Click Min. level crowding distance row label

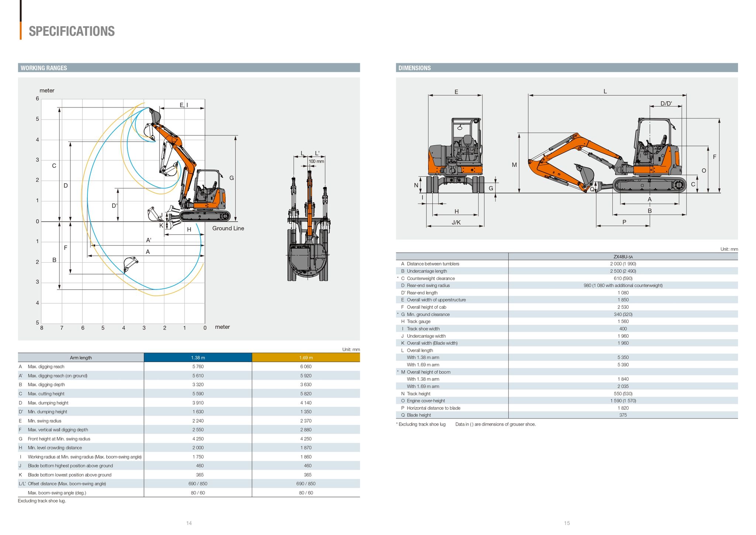tap(55, 448)
